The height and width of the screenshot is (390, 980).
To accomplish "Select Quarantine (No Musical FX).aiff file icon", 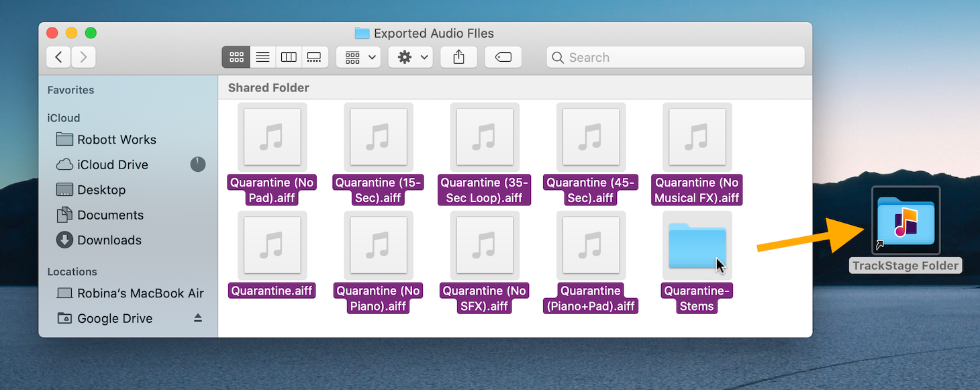I will (x=697, y=137).
